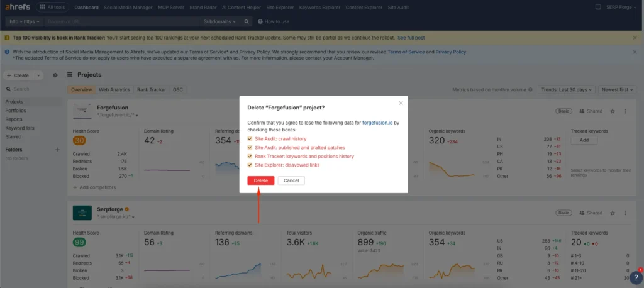
Task: Click the Serpforge project thumbnail
Action: [x=82, y=213]
